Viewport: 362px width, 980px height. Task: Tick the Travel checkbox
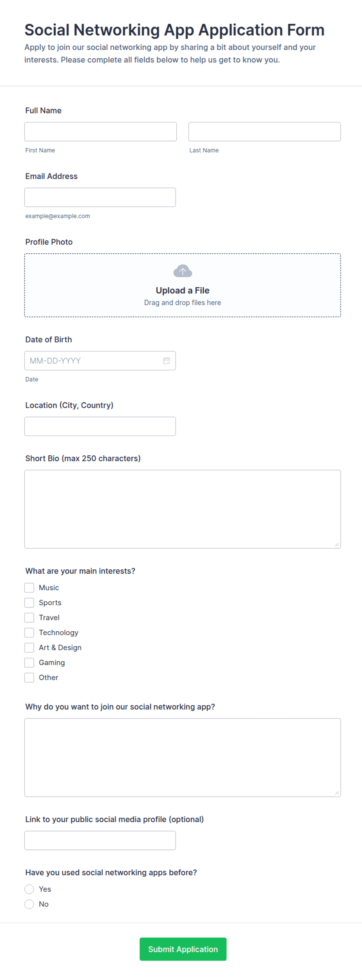(x=29, y=618)
